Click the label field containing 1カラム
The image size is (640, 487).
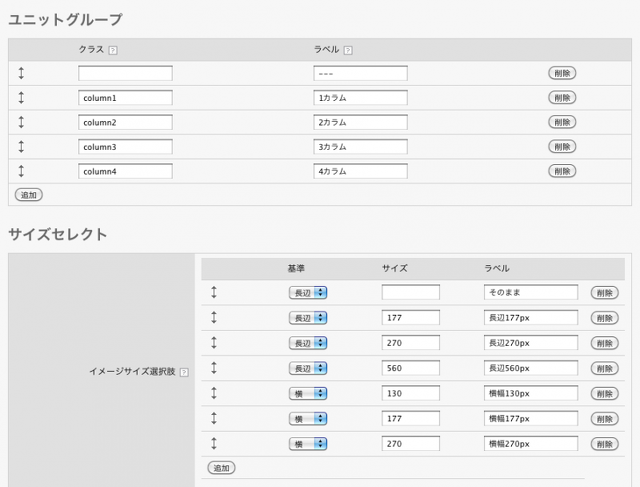coord(360,98)
